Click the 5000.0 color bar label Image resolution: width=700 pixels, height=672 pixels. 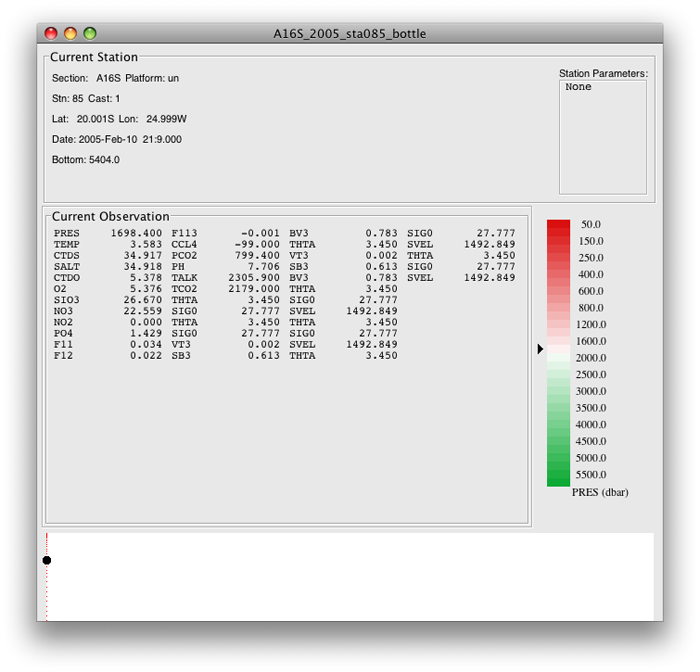point(591,458)
